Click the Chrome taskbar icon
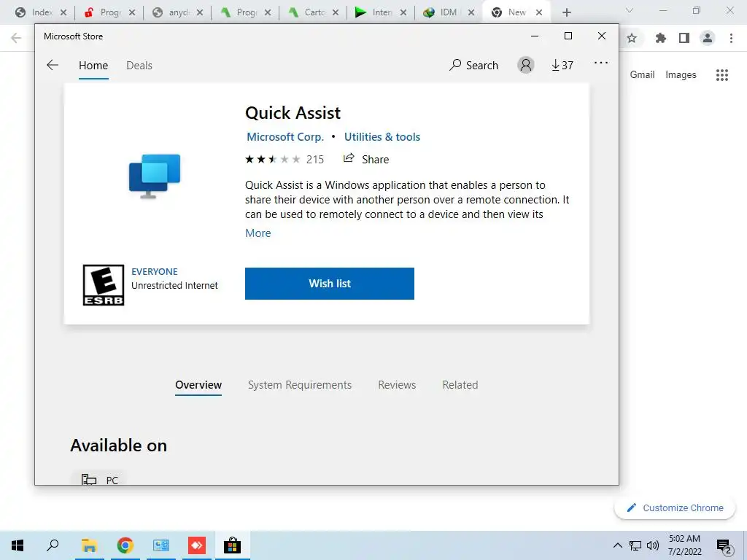The height and width of the screenshot is (560, 747). point(125,545)
